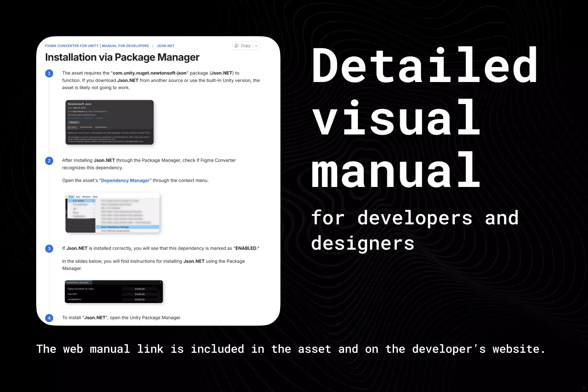The image size is (588, 392).
Task: Open the Help menu in the Unity menu bar
Action: [95, 197]
